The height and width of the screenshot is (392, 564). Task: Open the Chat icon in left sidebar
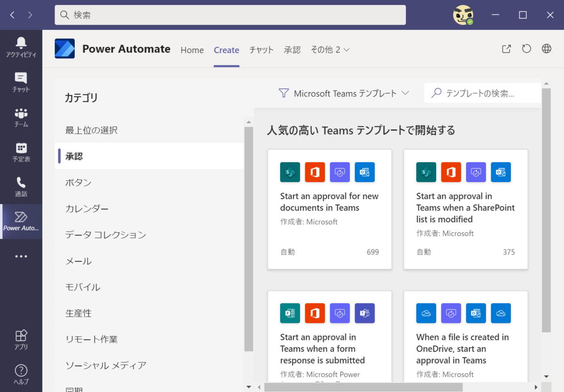(x=21, y=78)
